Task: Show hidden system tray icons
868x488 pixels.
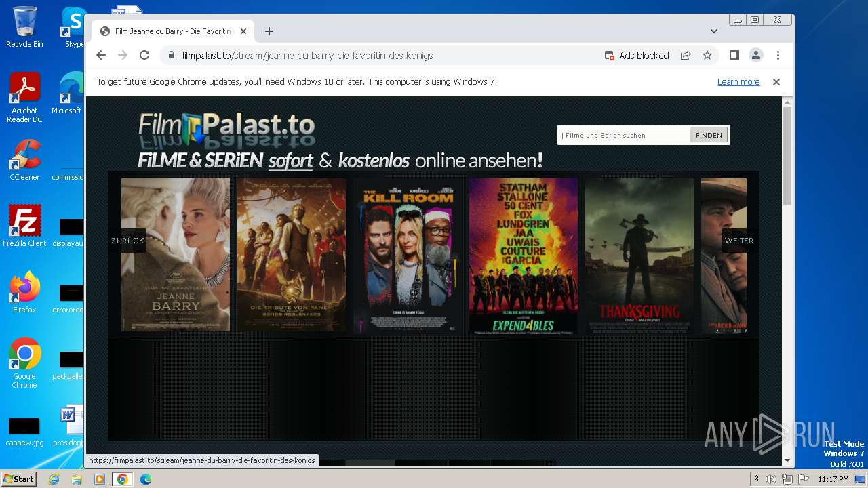Action: pyautogui.click(x=756, y=479)
